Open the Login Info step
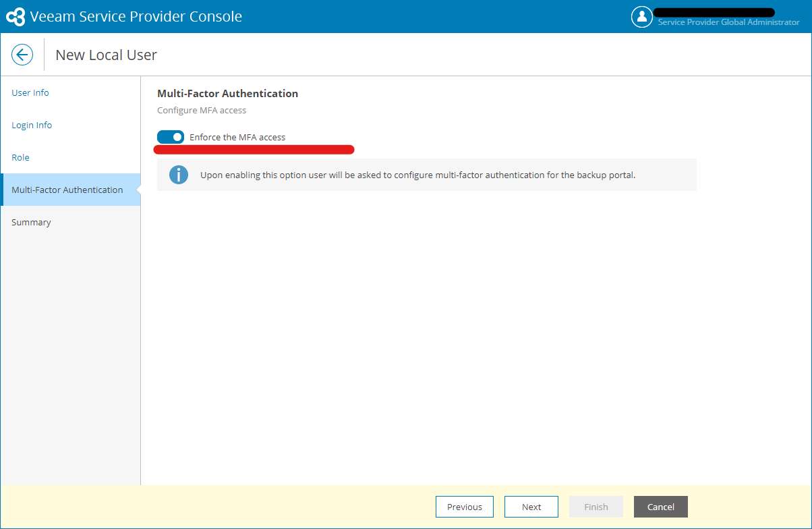Screen dimensions: 812x529 tap(32, 125)
